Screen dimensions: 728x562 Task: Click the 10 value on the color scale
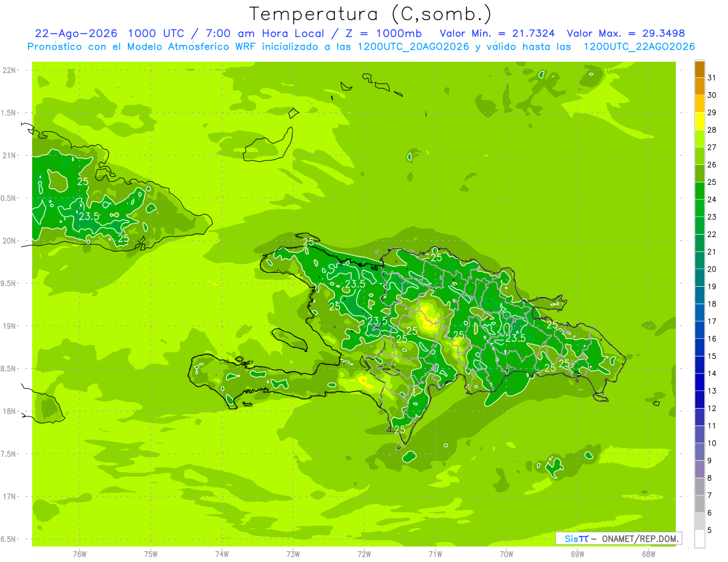[x=712, y=443]
